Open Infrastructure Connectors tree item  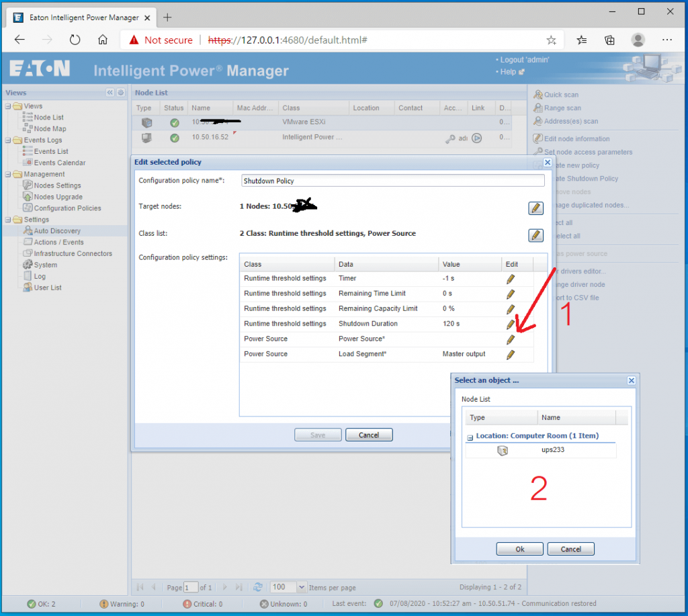73,254
